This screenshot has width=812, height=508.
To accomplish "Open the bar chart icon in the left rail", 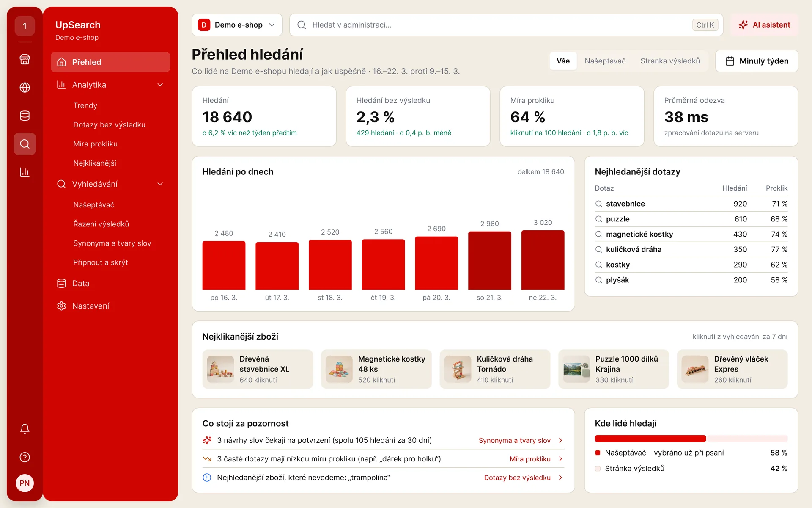I will click(x=25, y=172).
